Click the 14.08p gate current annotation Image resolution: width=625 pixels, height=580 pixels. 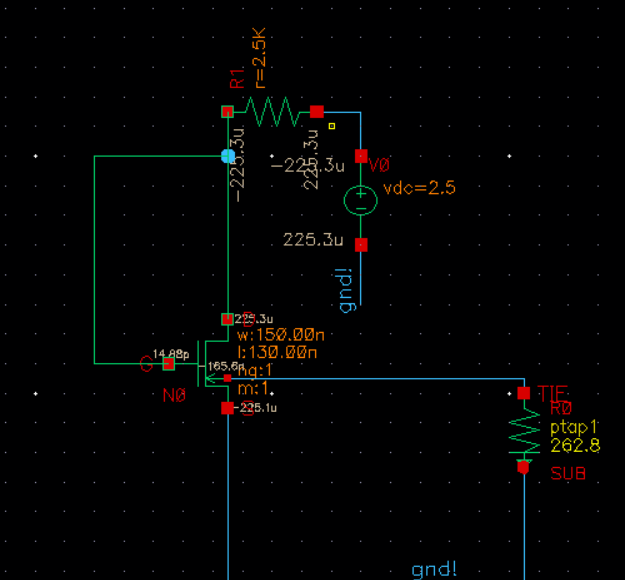coord(171,354)
